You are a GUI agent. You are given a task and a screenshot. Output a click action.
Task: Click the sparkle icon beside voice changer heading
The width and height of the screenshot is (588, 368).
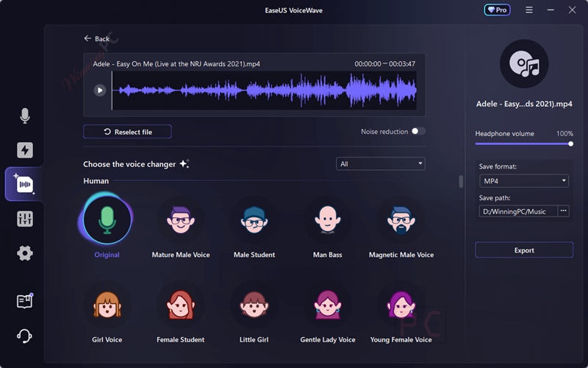coord(184,163)
